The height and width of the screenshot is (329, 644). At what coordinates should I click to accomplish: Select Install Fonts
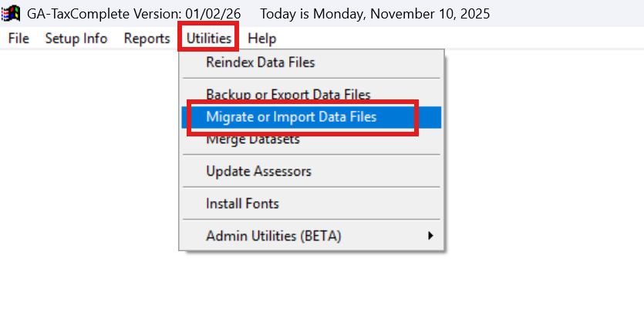(242, 204)
